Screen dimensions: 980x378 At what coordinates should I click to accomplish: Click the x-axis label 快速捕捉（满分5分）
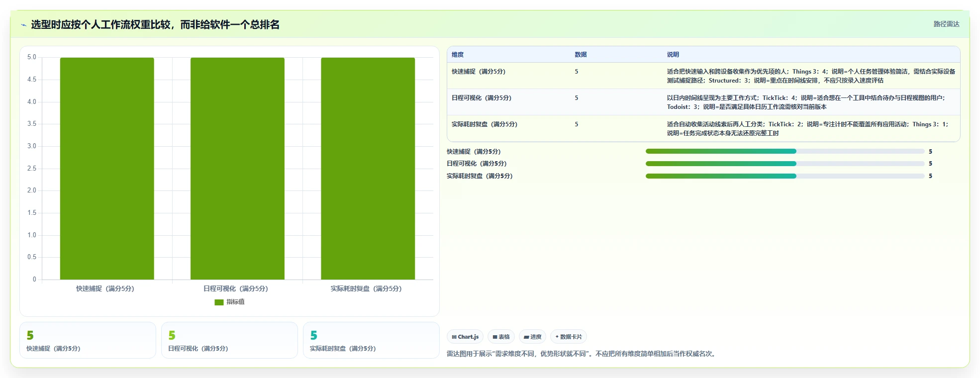(x=105, y=288)
